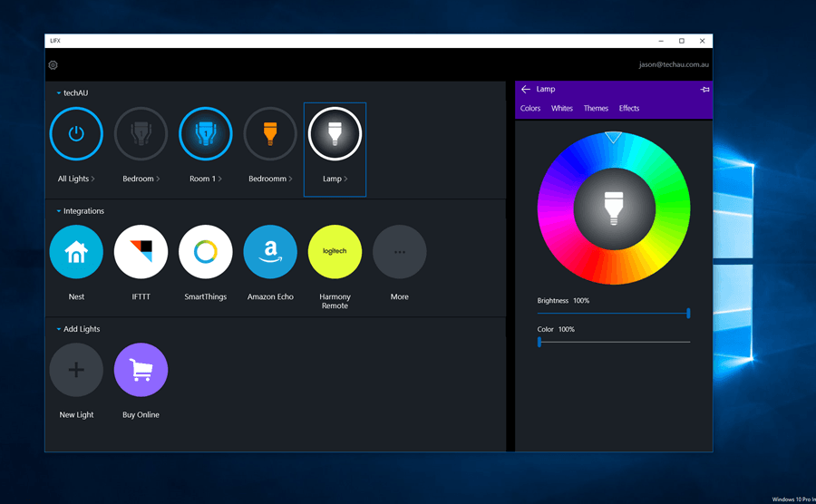
Task: Click the Buy Online label
Action: point(141,414)
